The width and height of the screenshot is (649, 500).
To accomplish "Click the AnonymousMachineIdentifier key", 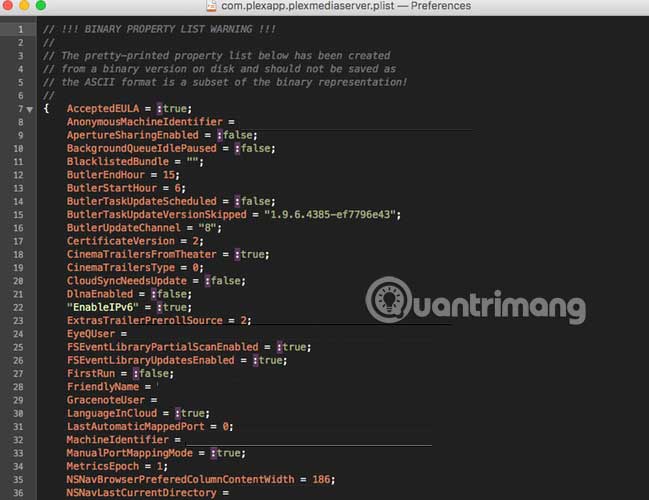I will click(x=145, y=122).
